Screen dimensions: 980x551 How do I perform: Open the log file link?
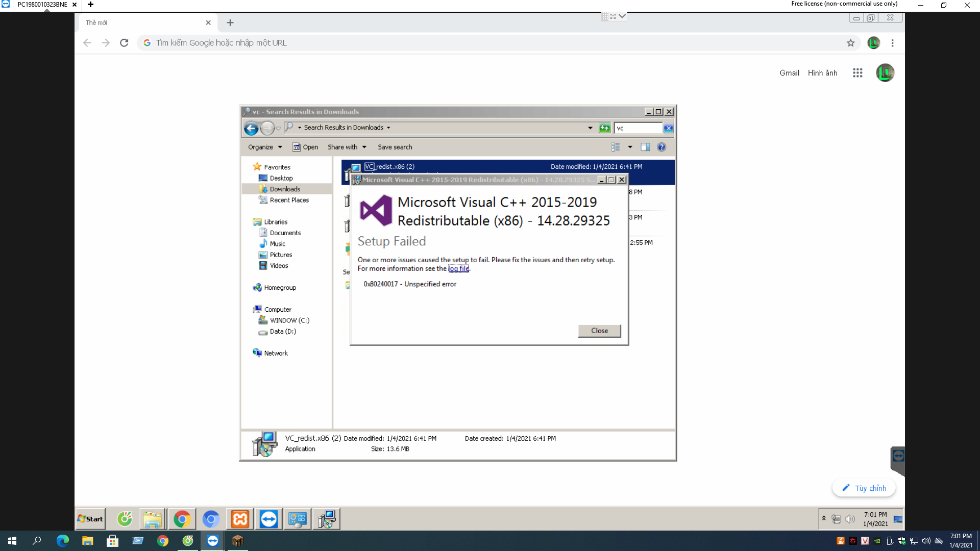(x=458, y=268)
